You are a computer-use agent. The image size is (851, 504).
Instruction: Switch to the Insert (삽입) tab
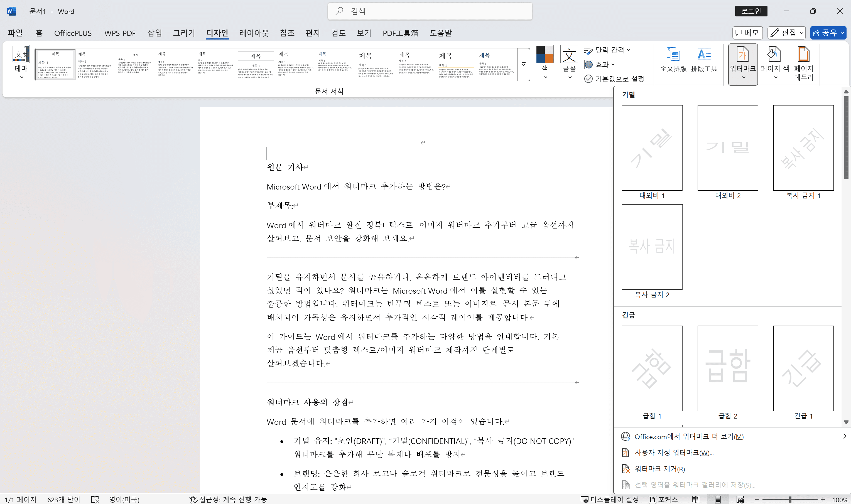(x=154, y=33)
